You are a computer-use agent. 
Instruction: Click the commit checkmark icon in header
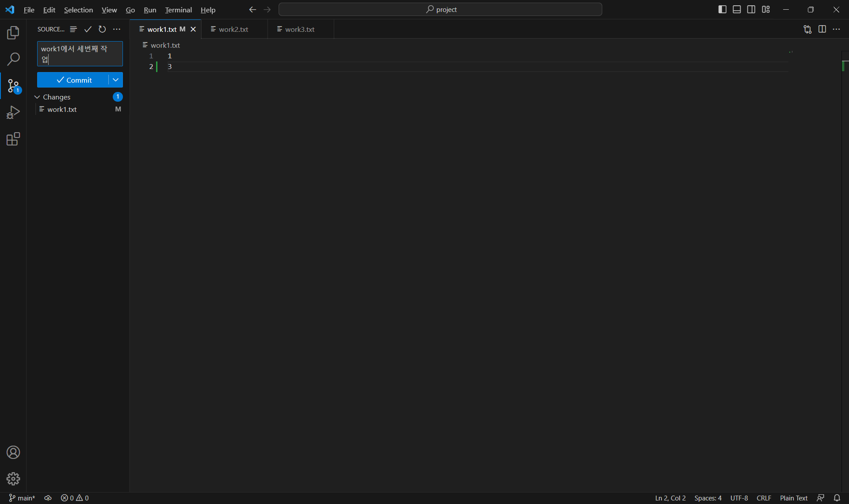(88, 29)
